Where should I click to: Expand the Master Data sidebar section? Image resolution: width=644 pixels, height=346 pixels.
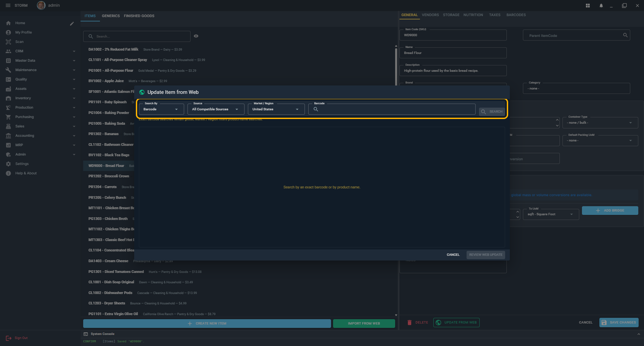point(74,61)
